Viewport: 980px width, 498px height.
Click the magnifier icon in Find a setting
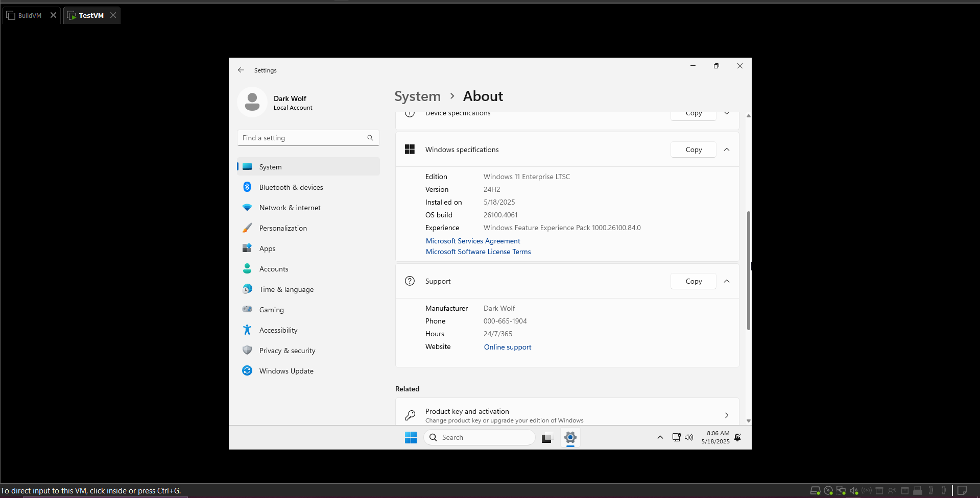click(370, 138)
